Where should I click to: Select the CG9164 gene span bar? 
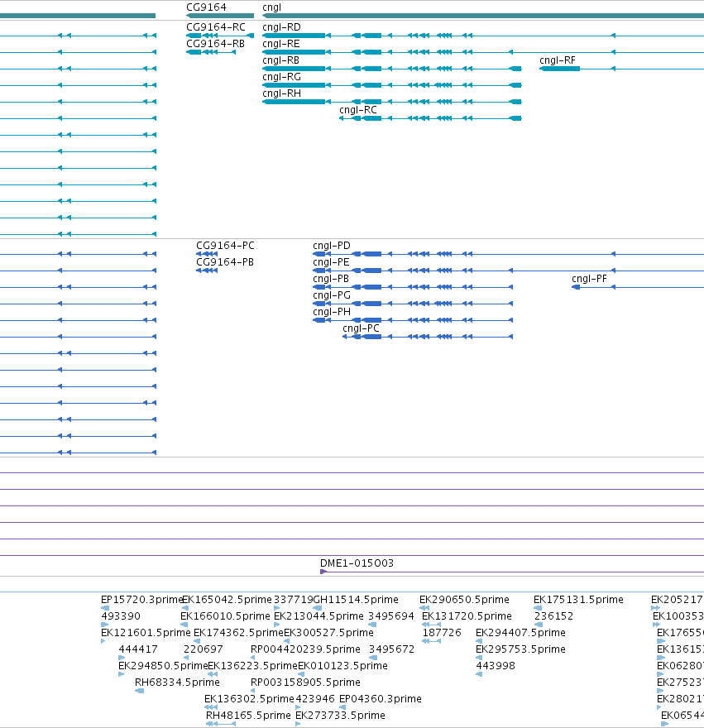click(220, 16)
